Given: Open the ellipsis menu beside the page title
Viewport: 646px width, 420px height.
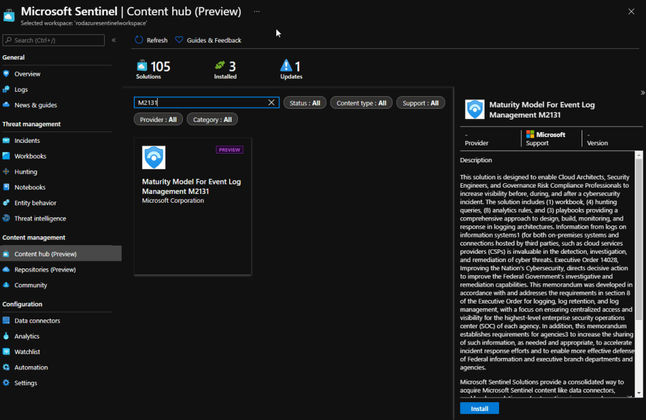Looking at the screenshot, I should (x=257, y=12).
